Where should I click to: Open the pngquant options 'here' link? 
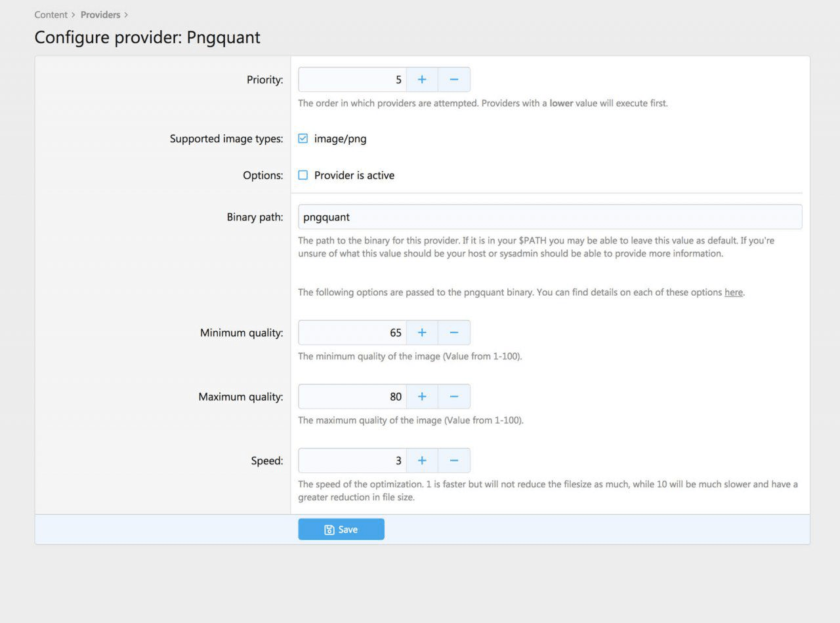point(733,292)
